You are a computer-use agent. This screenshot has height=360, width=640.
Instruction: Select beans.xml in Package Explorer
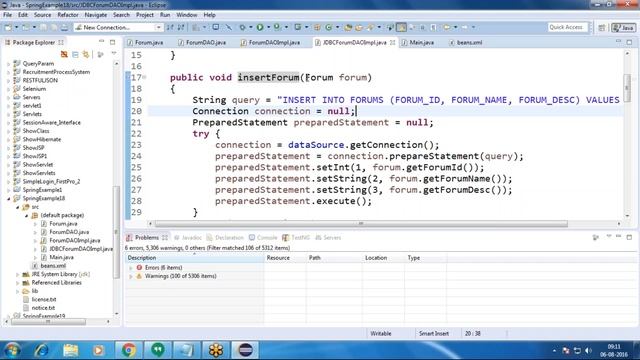coord(53,266)
